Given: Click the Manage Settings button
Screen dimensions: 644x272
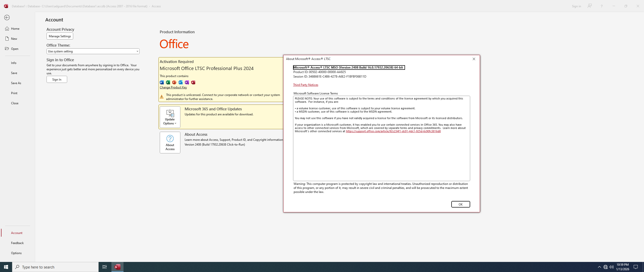Looking at the screenshot, I should point(60,36).
